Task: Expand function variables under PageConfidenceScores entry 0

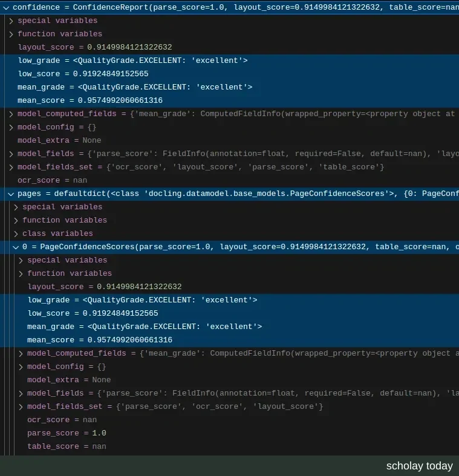Action: click(x=21, y=274)
